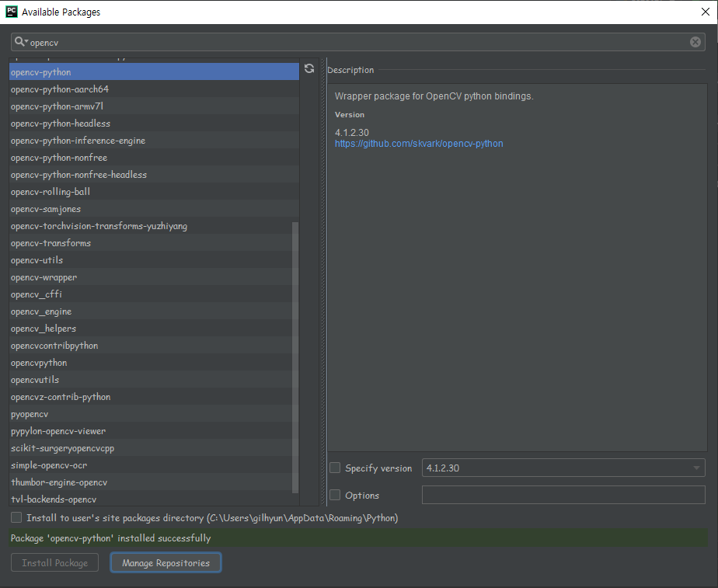
Task: Select opencv-torchvision-transforms-yuzhiyang package
Action: [x=150, y=225]
